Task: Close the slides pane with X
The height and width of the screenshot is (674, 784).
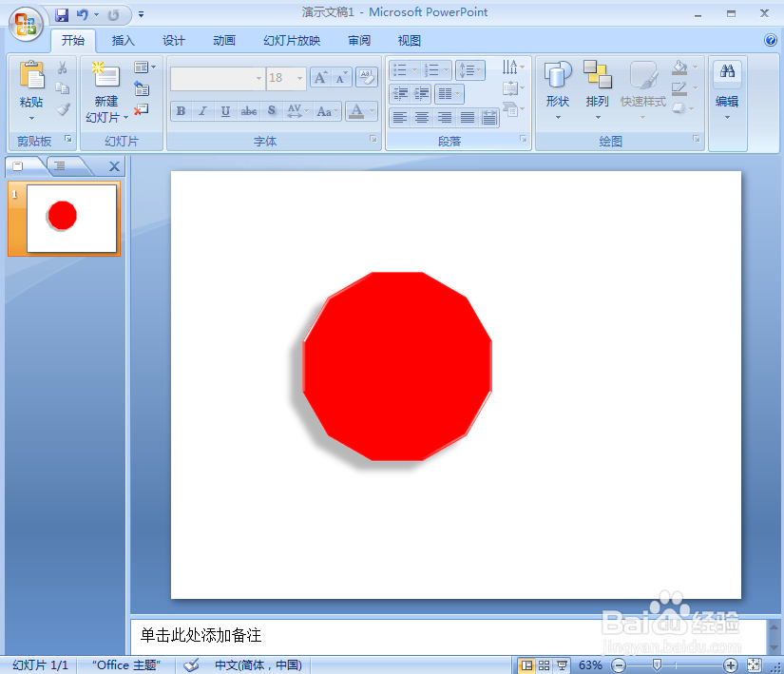Action: 114,166
